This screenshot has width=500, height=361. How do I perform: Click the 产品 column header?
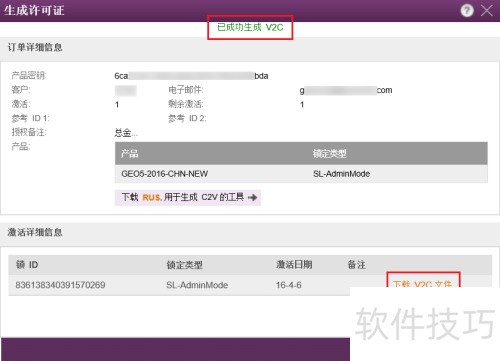pos(130,153)
